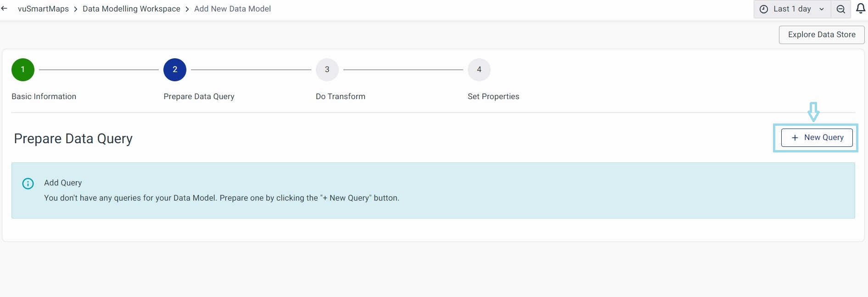
Task: Open the notifications bell
Action: [860, 9]
